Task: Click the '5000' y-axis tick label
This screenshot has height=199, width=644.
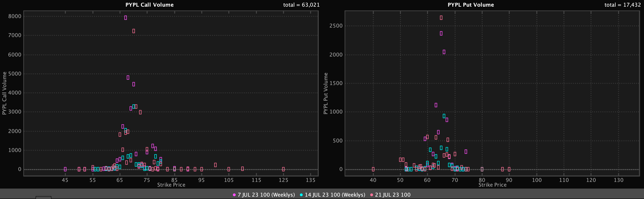Action: coord(15,74)
